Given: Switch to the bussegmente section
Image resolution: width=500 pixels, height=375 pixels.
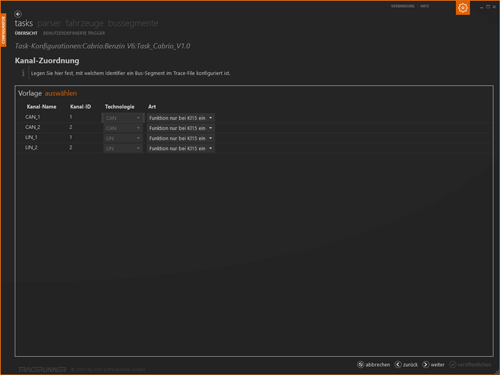Looking at the screenshot, I should tap(133, 23).
